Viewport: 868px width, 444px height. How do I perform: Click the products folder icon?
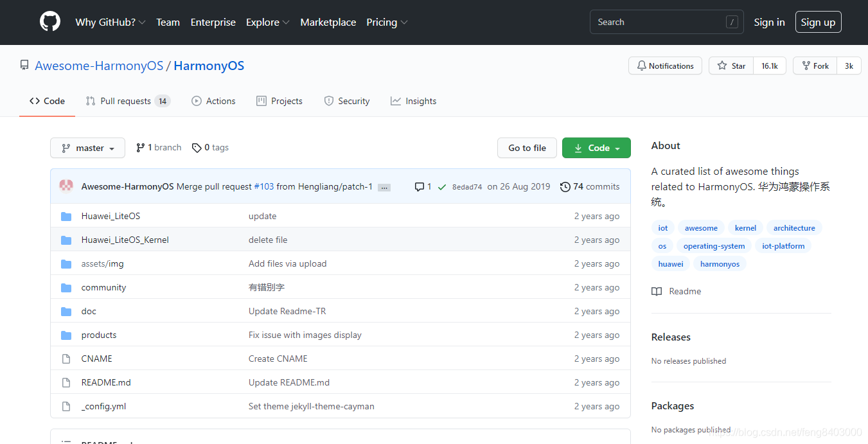click(x=66, y=335)
